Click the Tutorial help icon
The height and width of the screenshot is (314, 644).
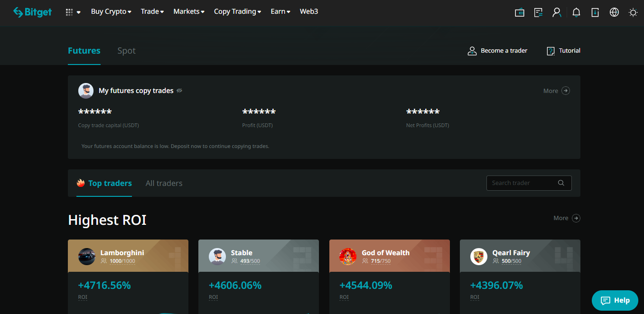pyautogui.click(x=551, y=51)
